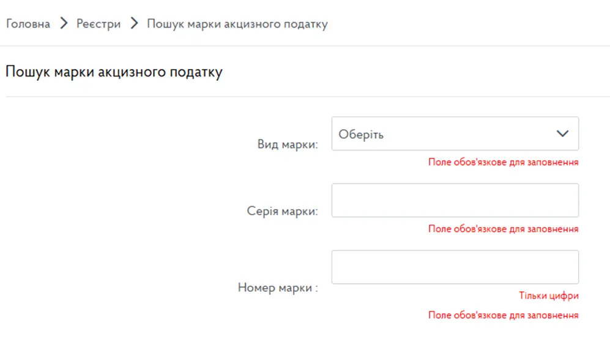Expand the Вид марки dropdown arrow

click(x=562, y=134)
